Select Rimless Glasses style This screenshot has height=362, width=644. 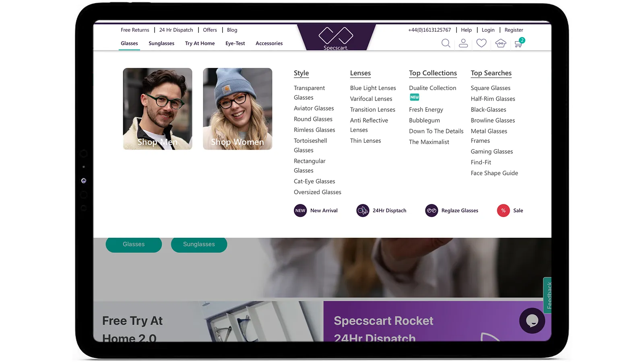tap(314, 130)
